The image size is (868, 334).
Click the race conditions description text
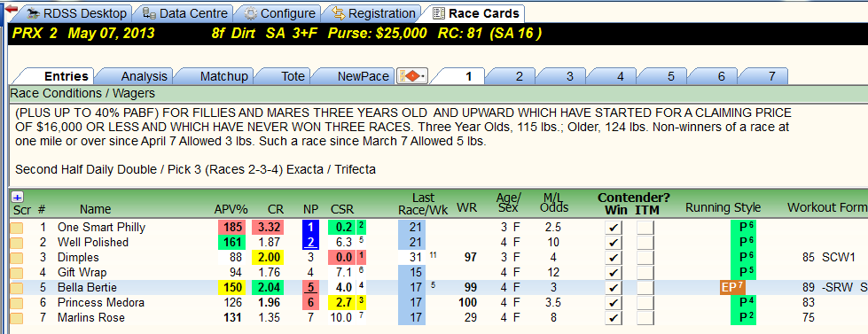(x=403, y=128)
